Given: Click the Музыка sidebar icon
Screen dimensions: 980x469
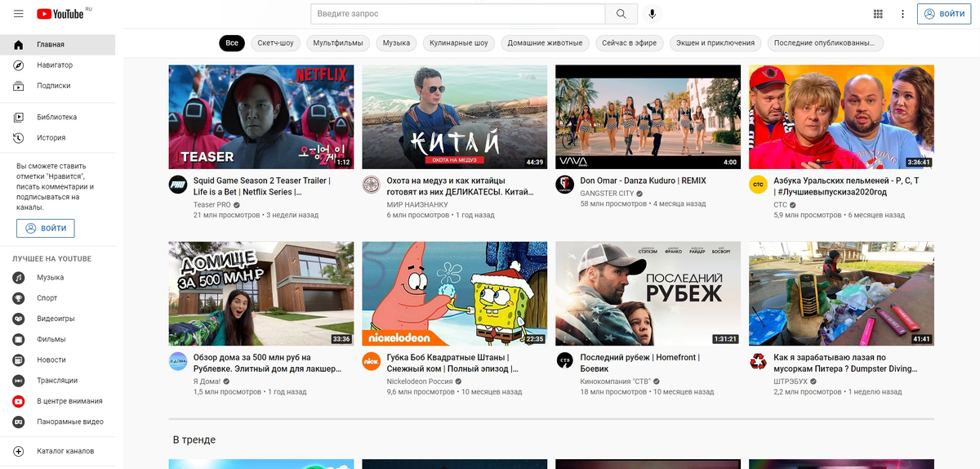Looking at the screenshot, I should pyautogui.click(x=19, y=278).
